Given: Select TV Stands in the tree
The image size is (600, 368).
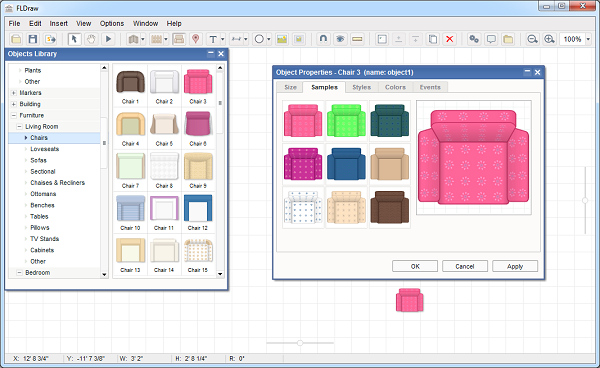Looking at the screenshot, I should pos(44,239).
